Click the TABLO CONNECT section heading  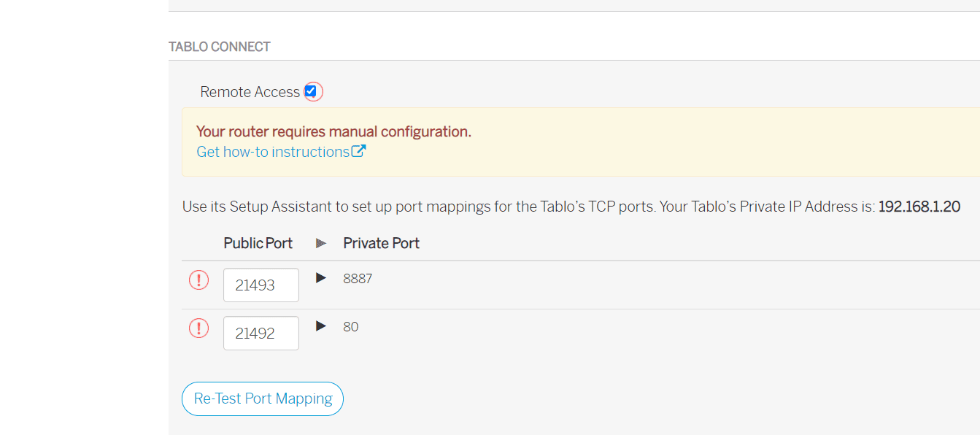coord(220,47)
